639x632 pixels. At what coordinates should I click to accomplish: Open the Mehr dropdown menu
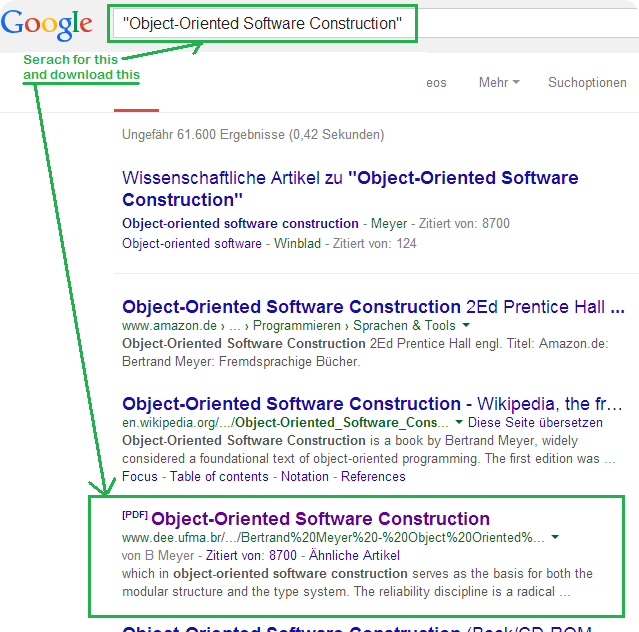[499, 82]
